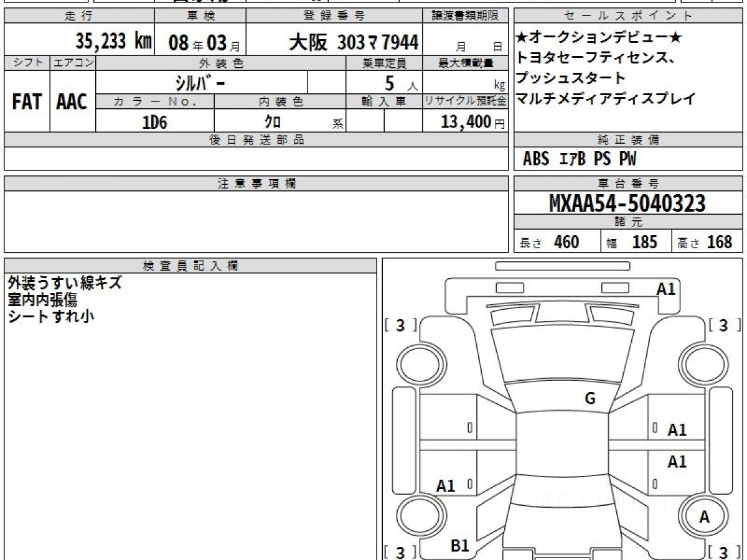Select recycle deposit 13,400円
This screenshot has width=747, height=560.
pyautogui.click(x=473, y=122)
